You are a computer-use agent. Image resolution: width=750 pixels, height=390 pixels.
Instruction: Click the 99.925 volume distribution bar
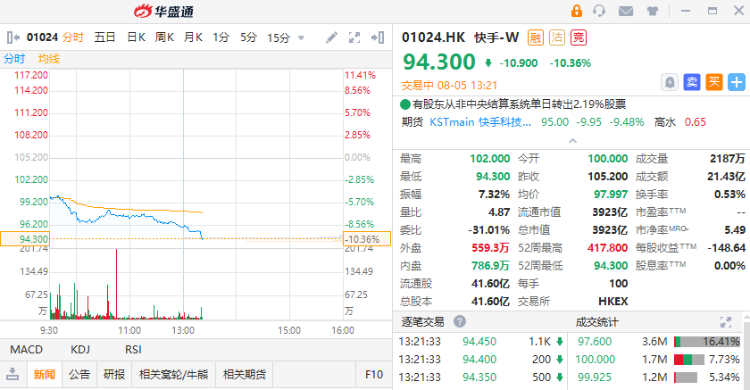click(685, 378)
